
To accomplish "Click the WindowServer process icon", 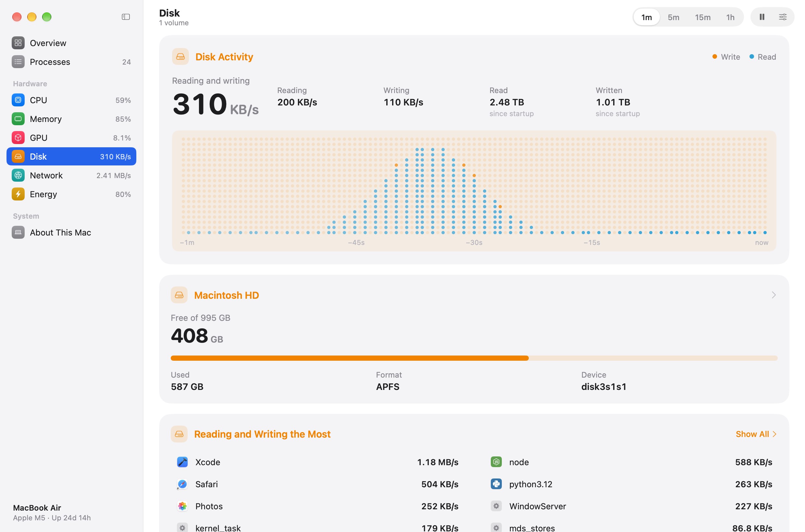I will 496,506.
